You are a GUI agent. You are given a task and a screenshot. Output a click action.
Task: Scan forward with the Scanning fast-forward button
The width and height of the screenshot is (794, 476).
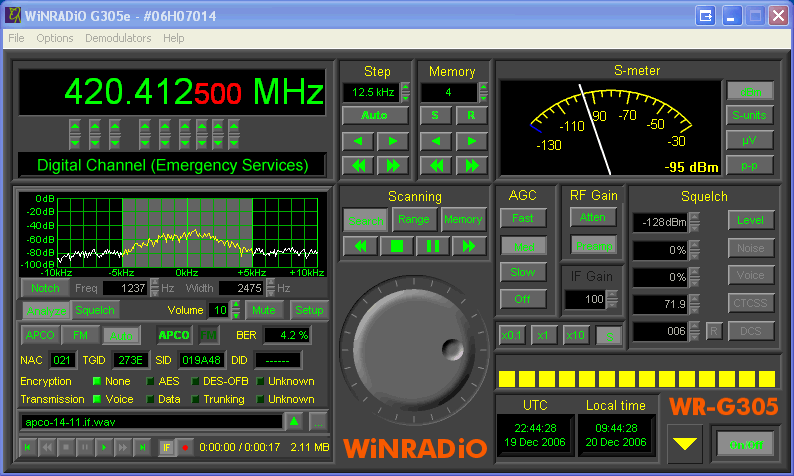469,246
